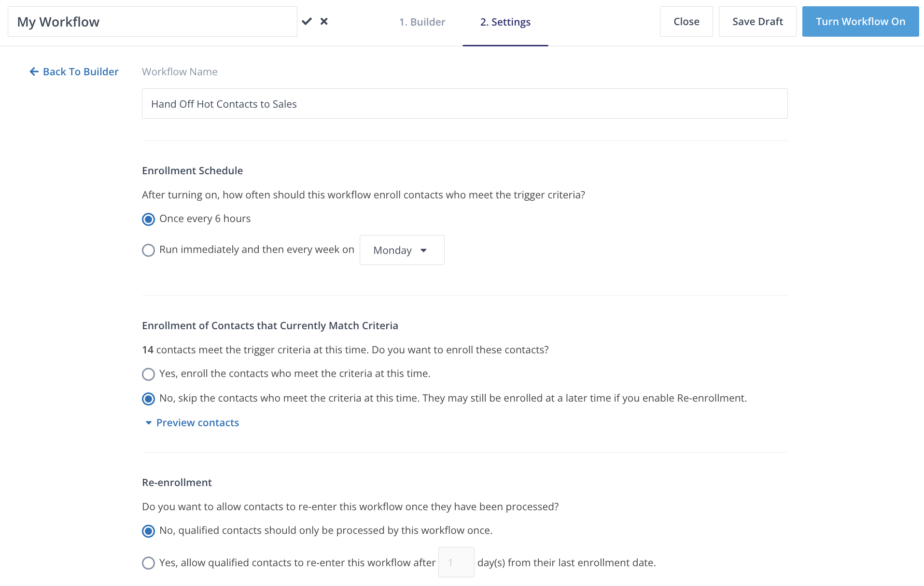Enable "Yes, allow qualified contacts to re-enter"
Screen dimensions: 924x586
click(x=149, y=563)
